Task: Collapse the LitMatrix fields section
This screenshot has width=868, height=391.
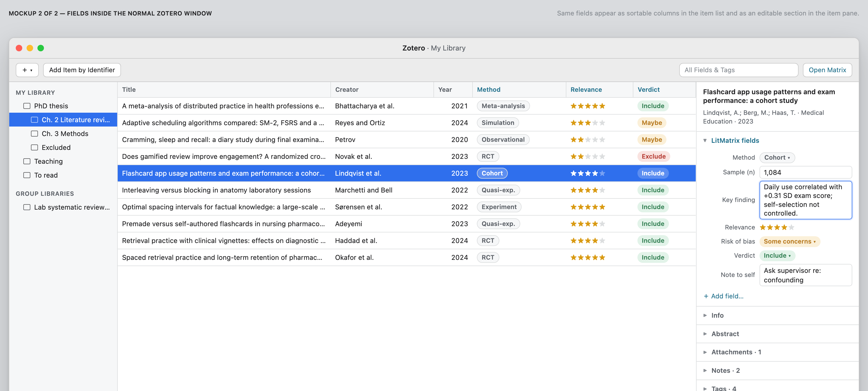Action: 705,140
